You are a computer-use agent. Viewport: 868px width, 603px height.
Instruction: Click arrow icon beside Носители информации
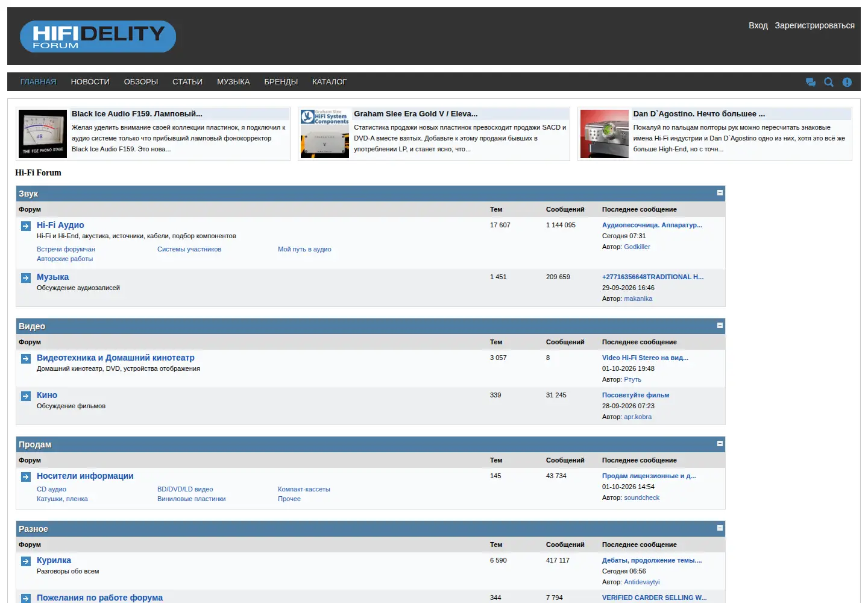click(x=26, y=477)
